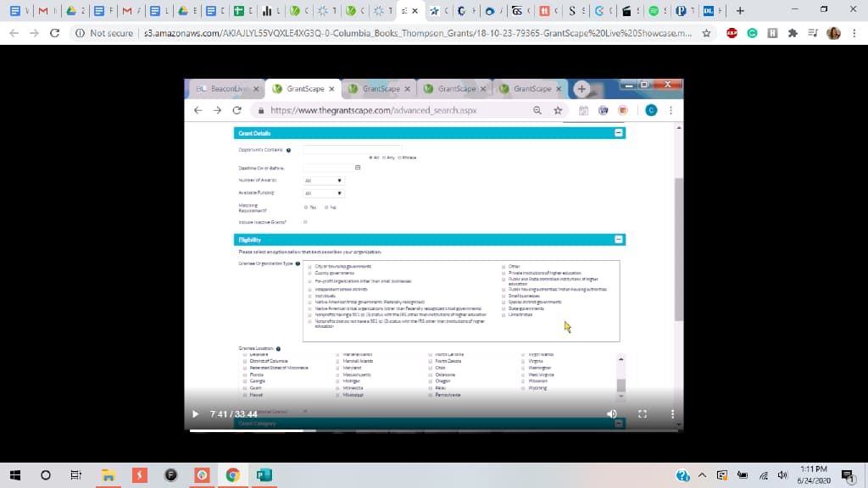Open the Deadline calendar picker icon
The height and width of the screenshot is (488, 868).
[358, 168]
